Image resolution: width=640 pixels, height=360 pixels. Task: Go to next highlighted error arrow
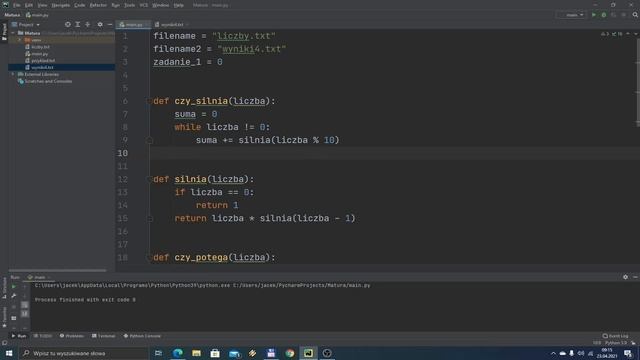pyautogui.click(x=636, y=34)
